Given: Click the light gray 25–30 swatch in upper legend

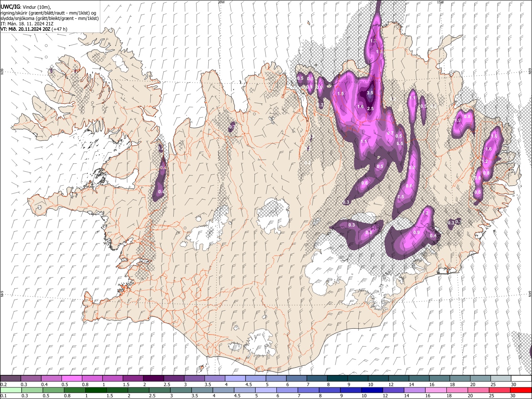Looking at the screenshot, I should pyautogui.click(x=501, y=379).
